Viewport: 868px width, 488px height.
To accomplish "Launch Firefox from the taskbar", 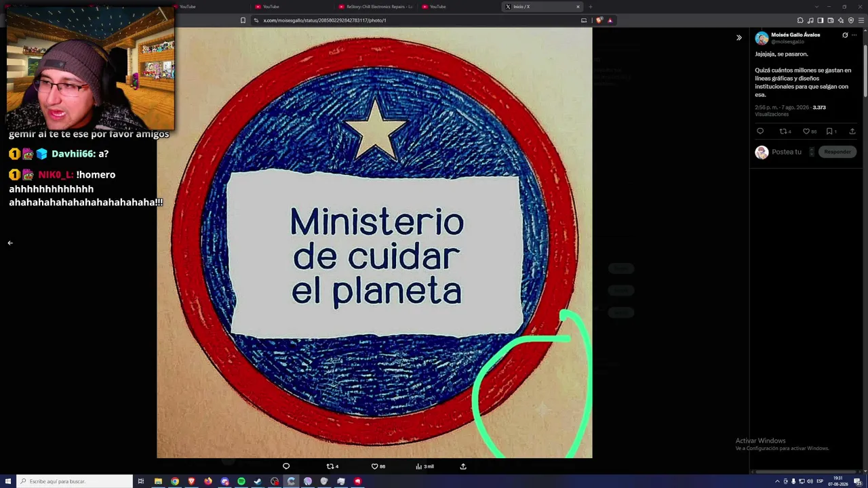I will (208, 481).
